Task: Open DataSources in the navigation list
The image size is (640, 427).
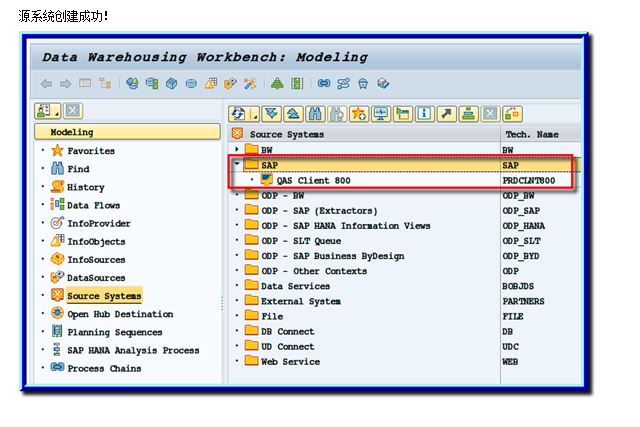Action: pyautogui.click(x=96, y=278)
